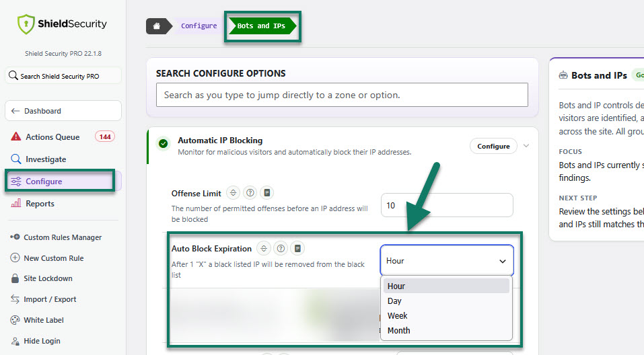Click the Configure sliders icon
This screenshot has width=644, height=355.
[x=16, y=182]
